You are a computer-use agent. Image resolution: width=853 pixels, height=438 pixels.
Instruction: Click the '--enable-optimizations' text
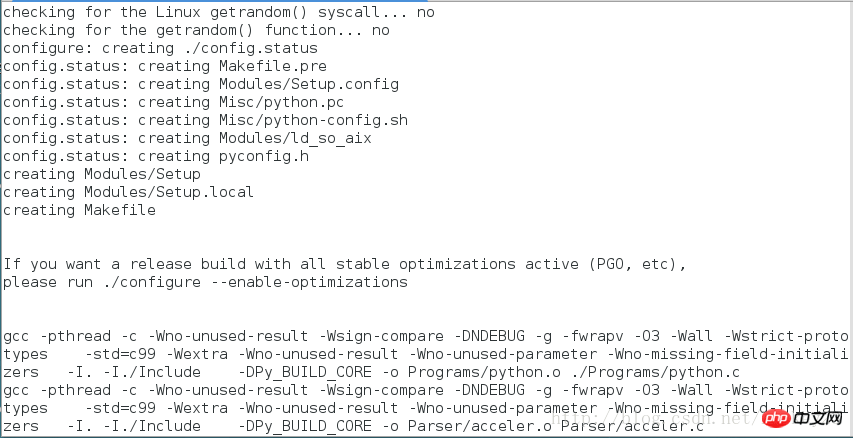[309, 282]
